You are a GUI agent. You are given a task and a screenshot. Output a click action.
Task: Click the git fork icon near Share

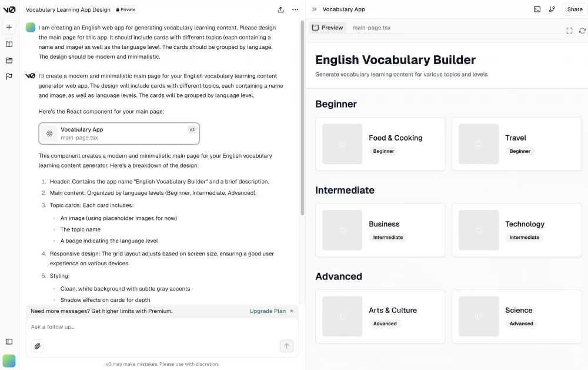coord(552,9)
